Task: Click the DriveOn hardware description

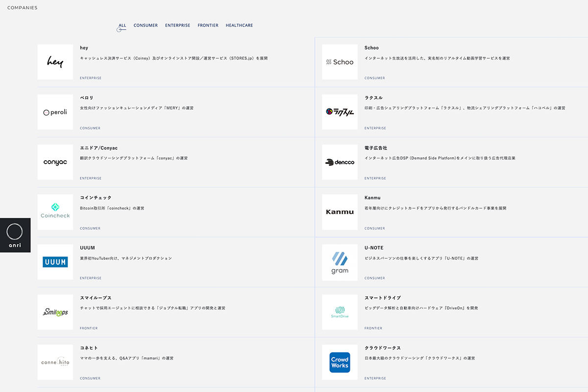Action: pyautogui.click(x=421, y=308)
